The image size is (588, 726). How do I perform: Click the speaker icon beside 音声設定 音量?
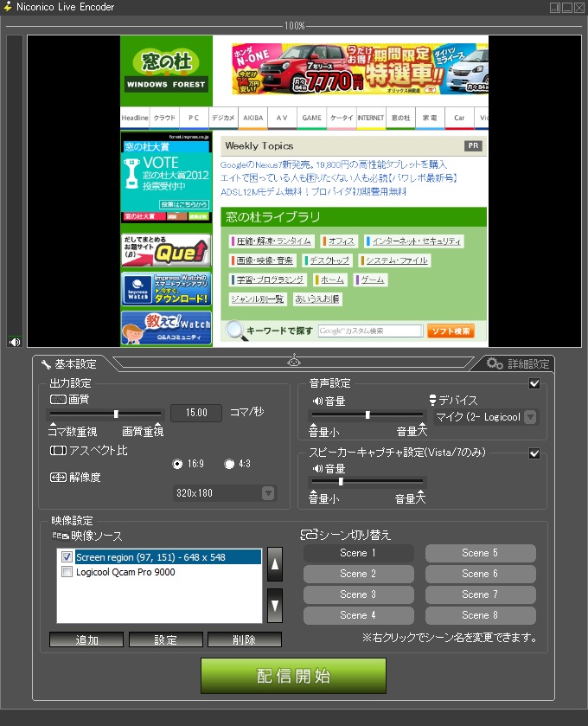(317, 401)
